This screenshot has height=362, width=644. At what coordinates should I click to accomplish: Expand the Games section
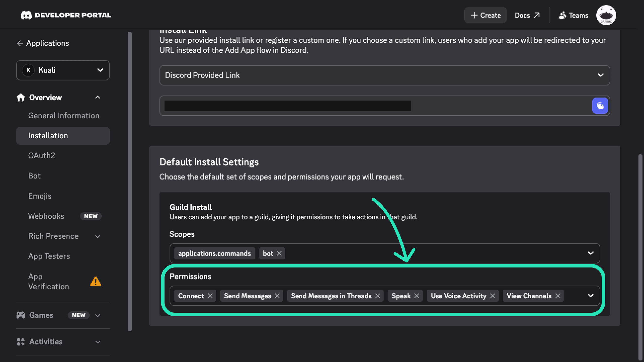click(98, 315)
